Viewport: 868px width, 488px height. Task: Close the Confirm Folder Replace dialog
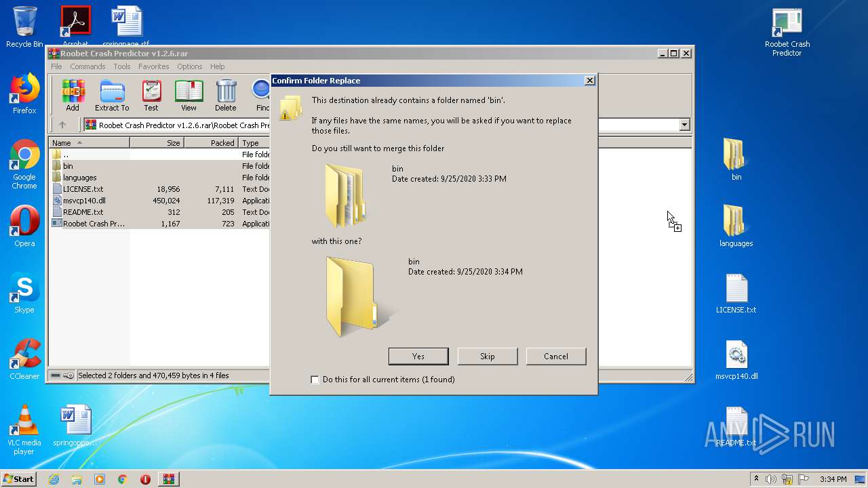(590, 81)
